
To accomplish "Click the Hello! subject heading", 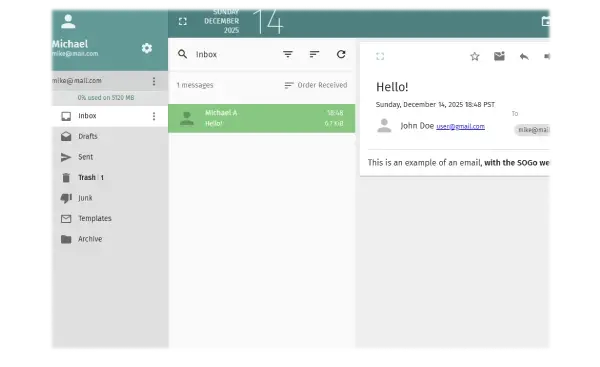I will (x=392, y=87).
